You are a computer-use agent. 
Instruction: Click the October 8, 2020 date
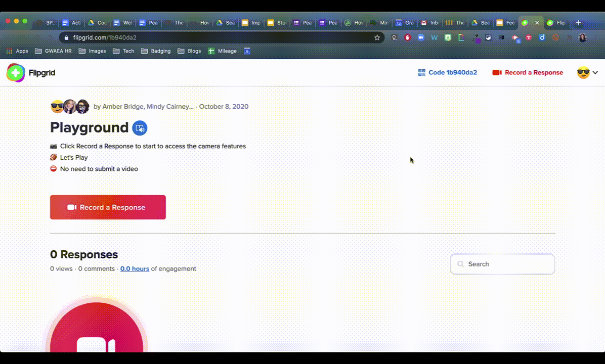[224, 107]
